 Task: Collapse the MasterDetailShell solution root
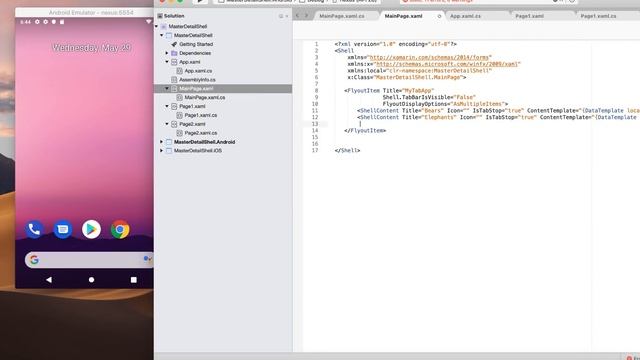click(x=156, y=27)
